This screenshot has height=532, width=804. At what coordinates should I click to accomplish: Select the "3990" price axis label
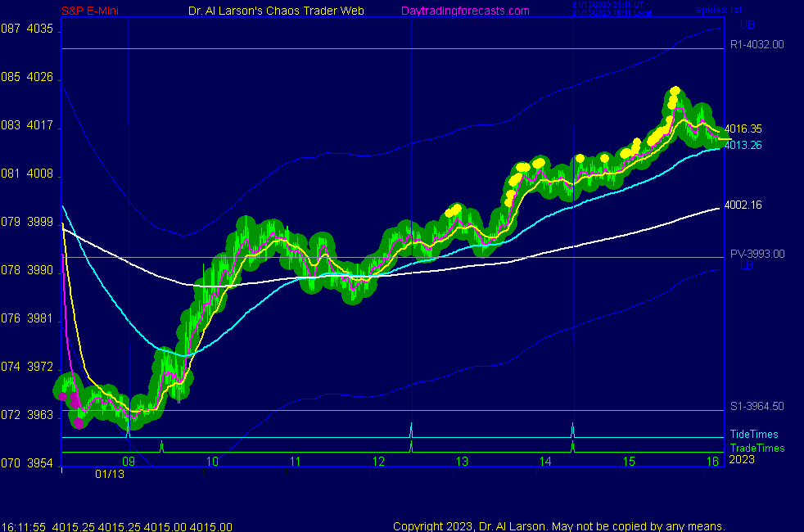tap(40, 270)
